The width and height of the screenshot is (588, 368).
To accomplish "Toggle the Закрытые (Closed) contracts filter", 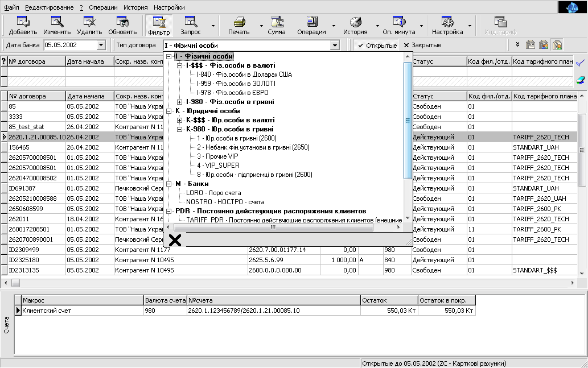I will coord(422,46).
